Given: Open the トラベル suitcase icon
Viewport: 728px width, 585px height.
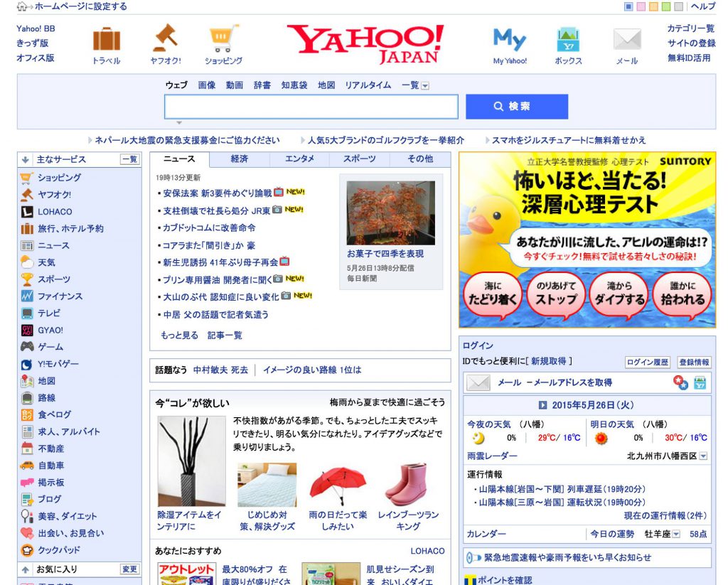Looking at the screenshot, I should [107, 39].
